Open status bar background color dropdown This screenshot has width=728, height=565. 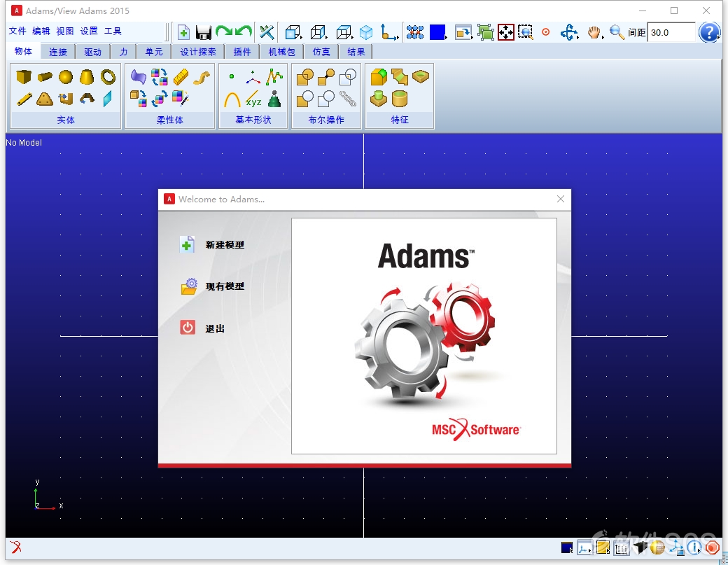point(567,548)
